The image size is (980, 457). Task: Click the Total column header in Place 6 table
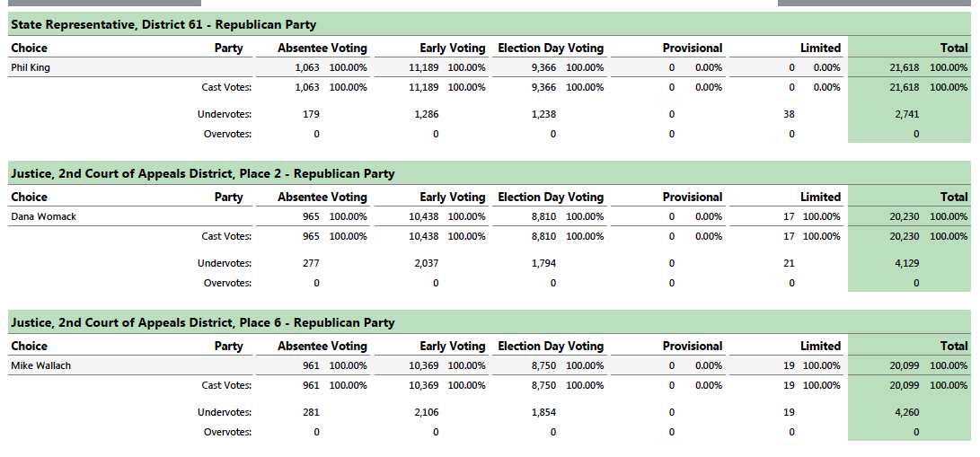click(x=954, y=347)
